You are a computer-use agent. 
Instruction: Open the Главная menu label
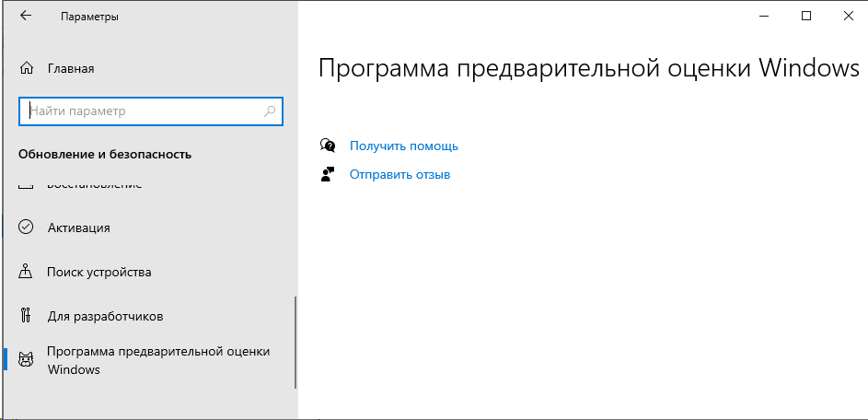tap(71, 69)
